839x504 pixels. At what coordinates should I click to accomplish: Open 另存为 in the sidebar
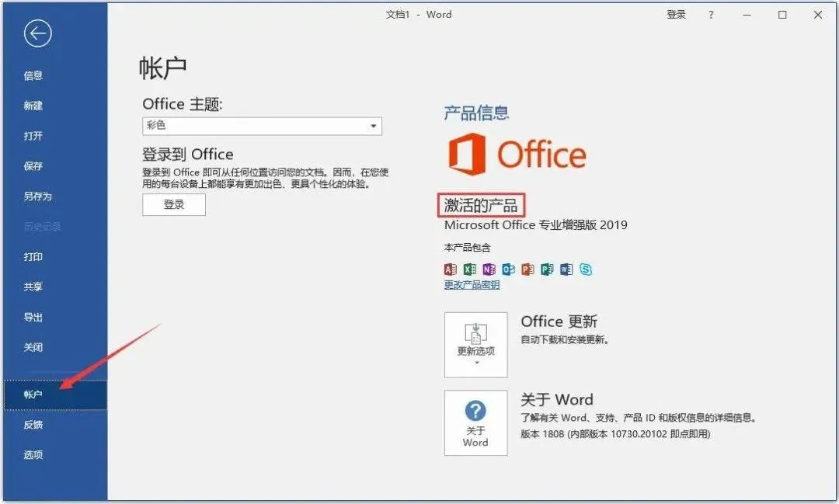point(37,196)
